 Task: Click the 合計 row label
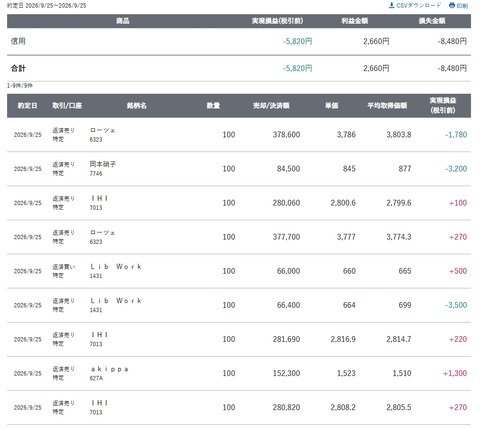click(18, 68)
